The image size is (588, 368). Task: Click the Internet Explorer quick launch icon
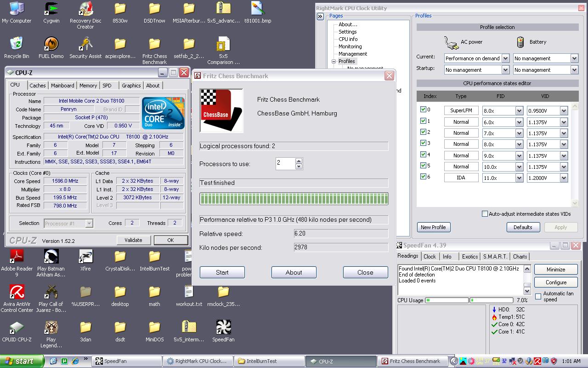pyautogui.click(x=75, y=361)
